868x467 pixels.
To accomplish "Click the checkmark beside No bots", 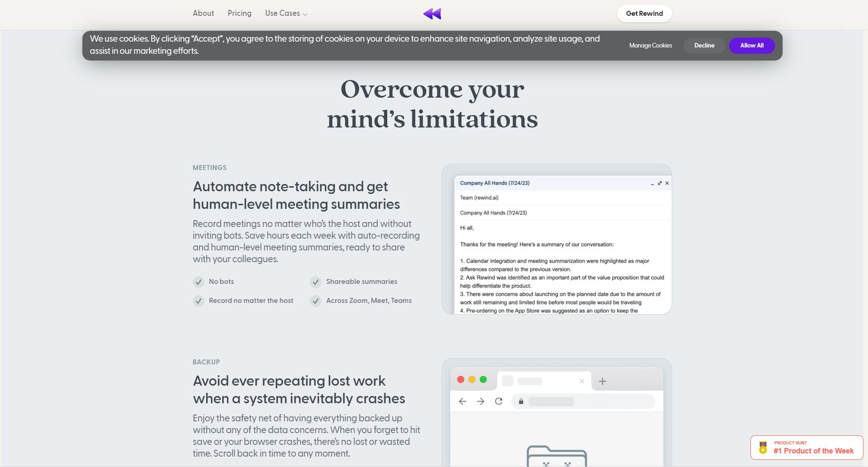I will [199, 282].
